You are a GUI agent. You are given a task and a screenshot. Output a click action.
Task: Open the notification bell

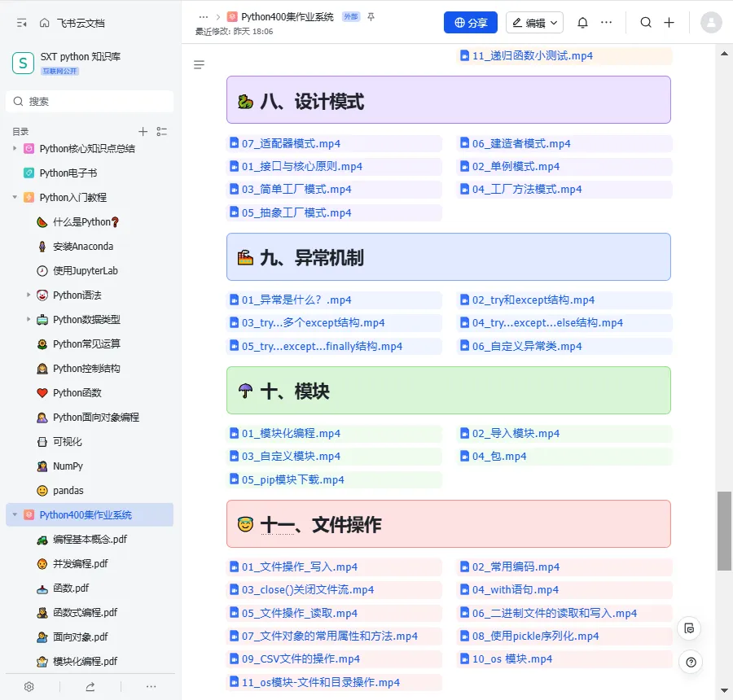(582, 23)
